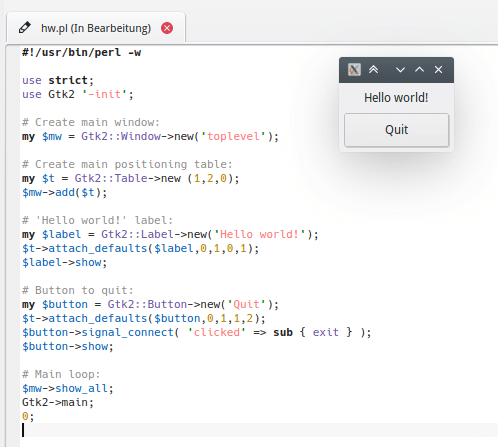Click the '# Create main positioning table:' comment

tap(127, 164)
